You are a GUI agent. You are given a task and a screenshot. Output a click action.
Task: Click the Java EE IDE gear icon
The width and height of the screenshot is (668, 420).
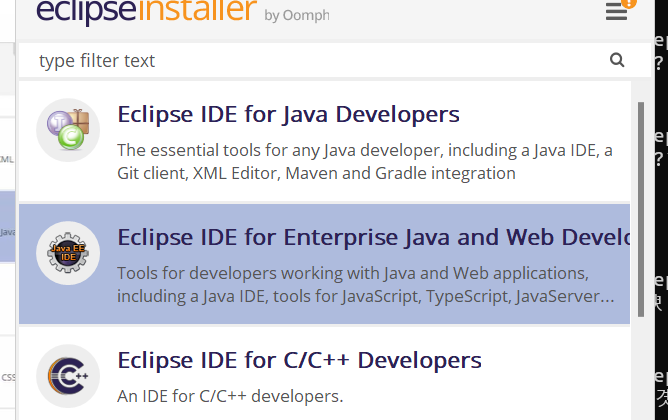(x=68, y=253)
